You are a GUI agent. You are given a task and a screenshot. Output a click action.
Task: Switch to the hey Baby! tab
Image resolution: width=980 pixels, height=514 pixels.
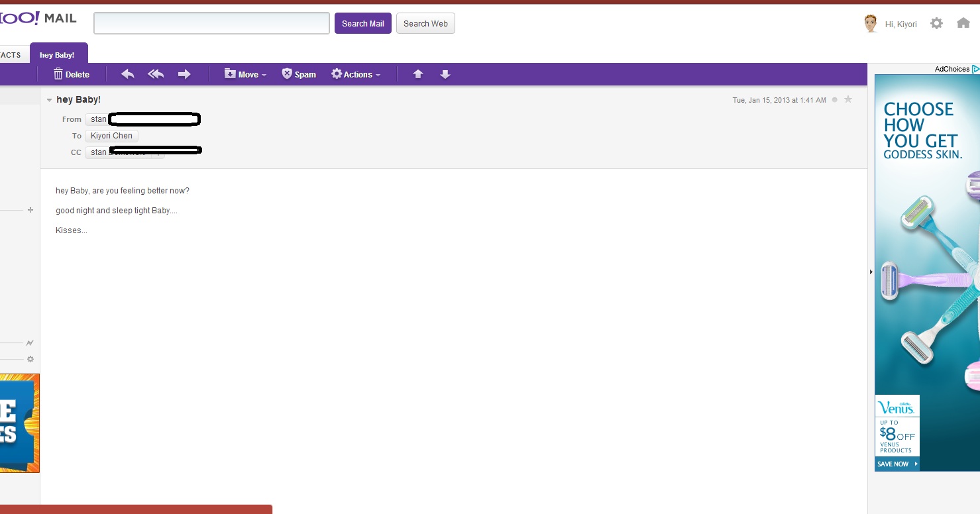(58, 55)
